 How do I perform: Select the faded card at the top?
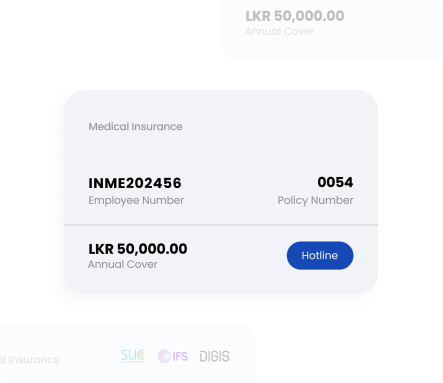(x=332, y=30)
